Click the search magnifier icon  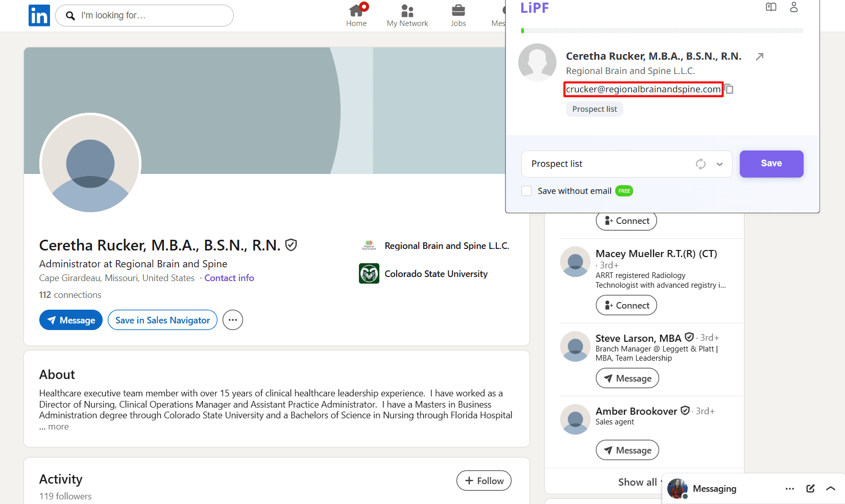(x=70, y=16)
